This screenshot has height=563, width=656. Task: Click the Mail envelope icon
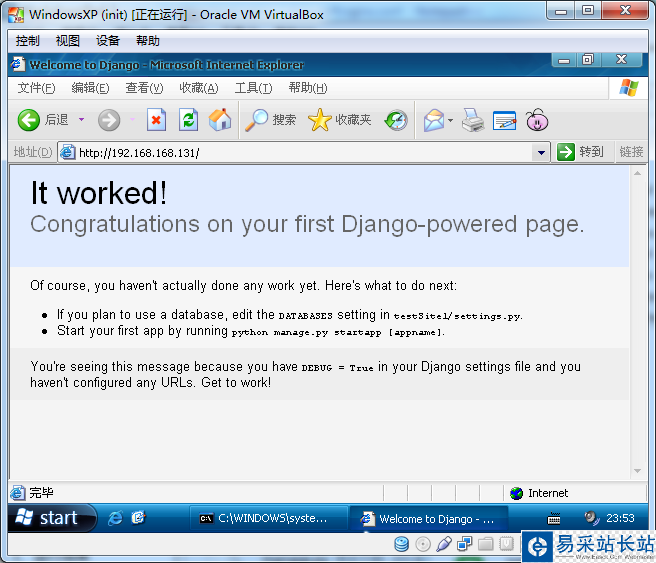(x=434, y=120)
